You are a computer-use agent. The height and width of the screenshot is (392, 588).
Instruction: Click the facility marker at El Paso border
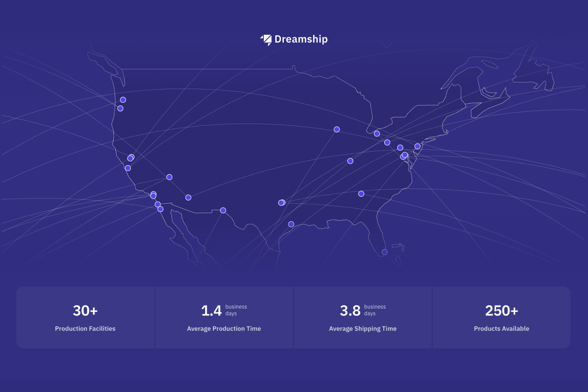(223, 211)
